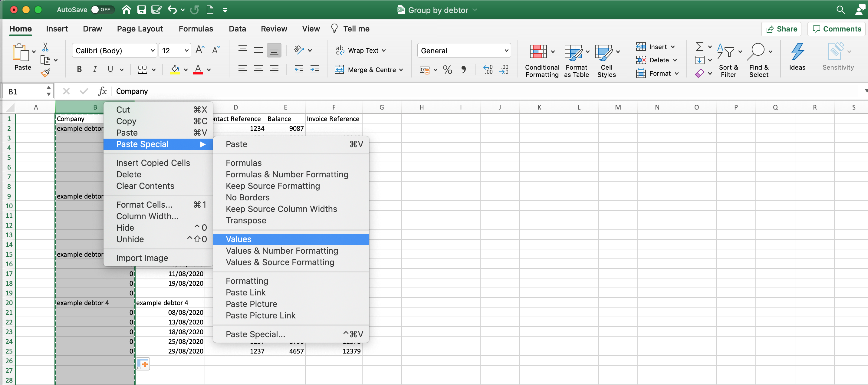Toggle centre horizontal alignment
868x385 pixels.
tap(258, 70)
